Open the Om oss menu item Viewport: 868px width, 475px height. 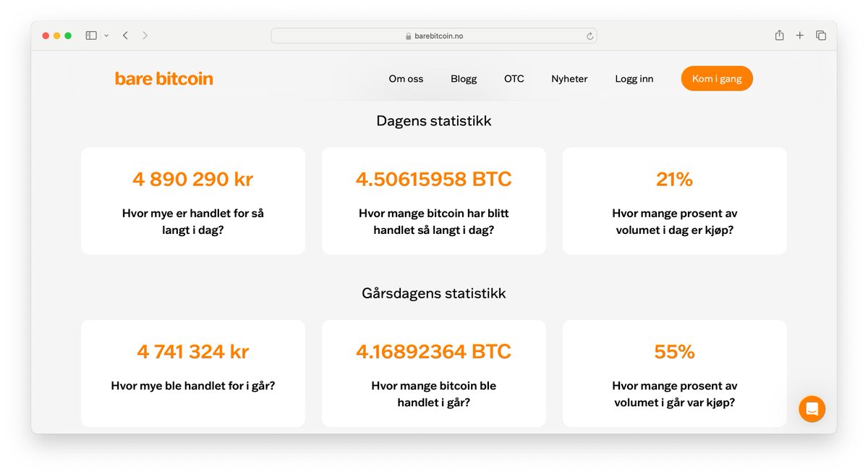click(x=406, y=78)
